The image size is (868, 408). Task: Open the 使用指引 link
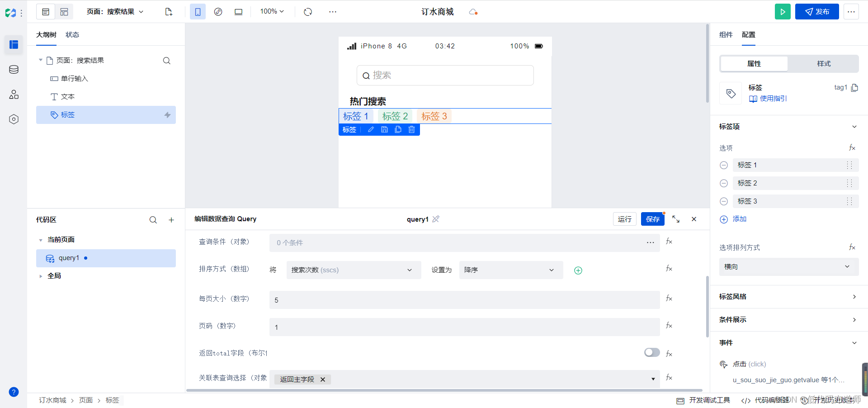(x=768, y=99)
